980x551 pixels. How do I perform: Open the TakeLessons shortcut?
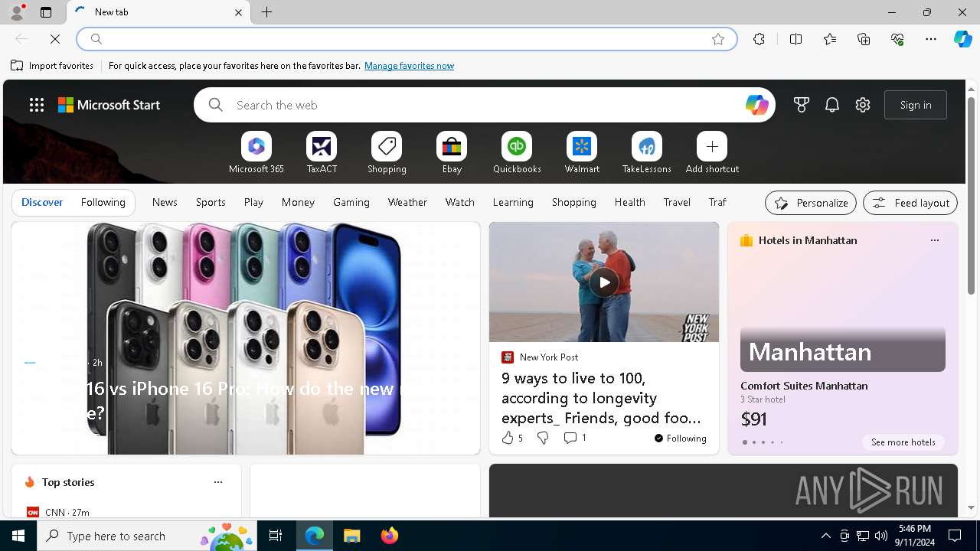[647, 153]
